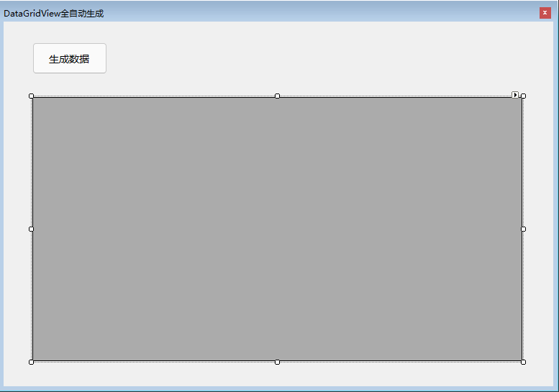The height and width of the screenshot is (392, 559).
Task: Open the DataGridView smart tag arrow
Action: tap(515, 95)
